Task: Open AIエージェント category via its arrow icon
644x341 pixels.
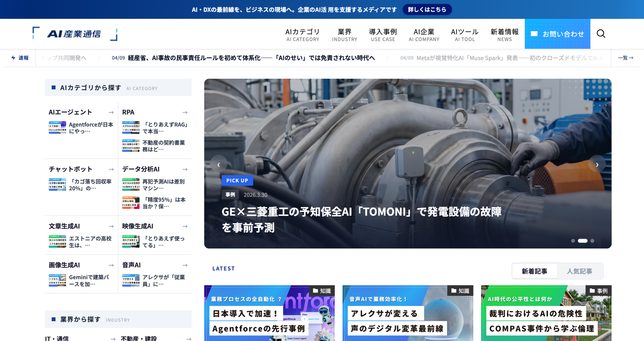Action: point(111,112)
